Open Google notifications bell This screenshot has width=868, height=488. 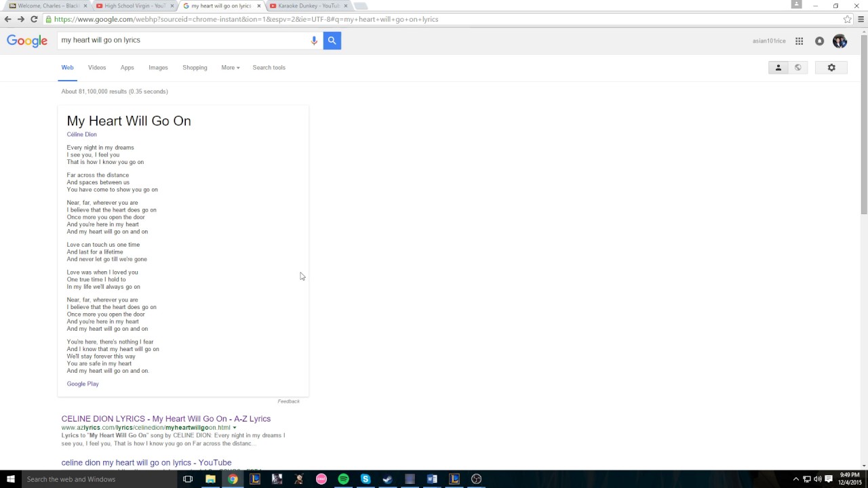click(819, 41)
